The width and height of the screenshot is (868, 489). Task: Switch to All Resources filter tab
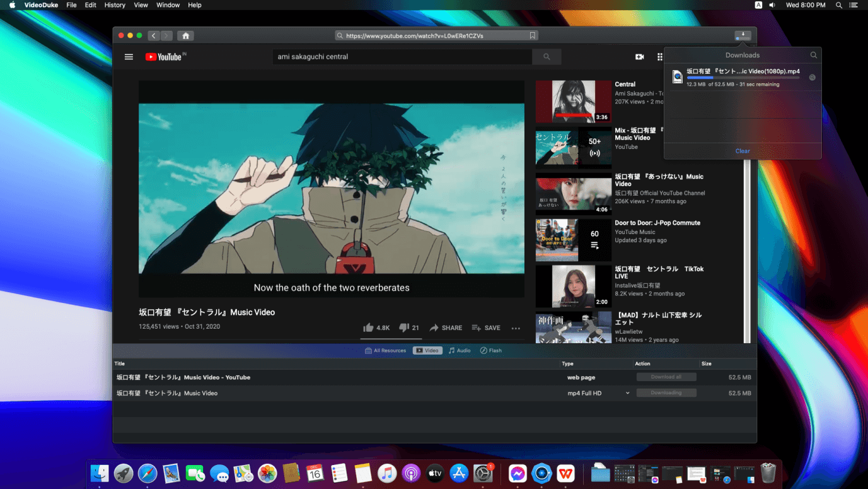(386, 351)
